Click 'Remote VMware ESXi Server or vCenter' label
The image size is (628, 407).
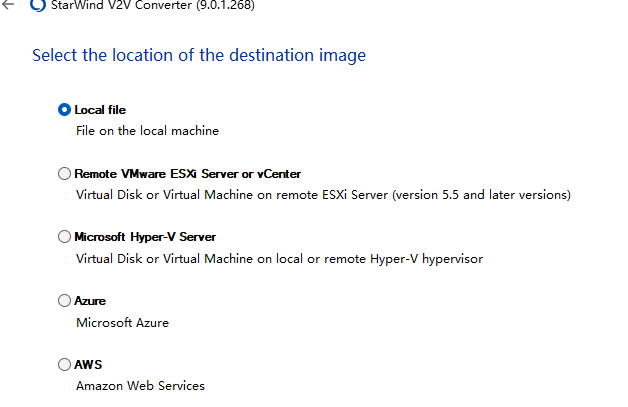click(x=187, y=173)
